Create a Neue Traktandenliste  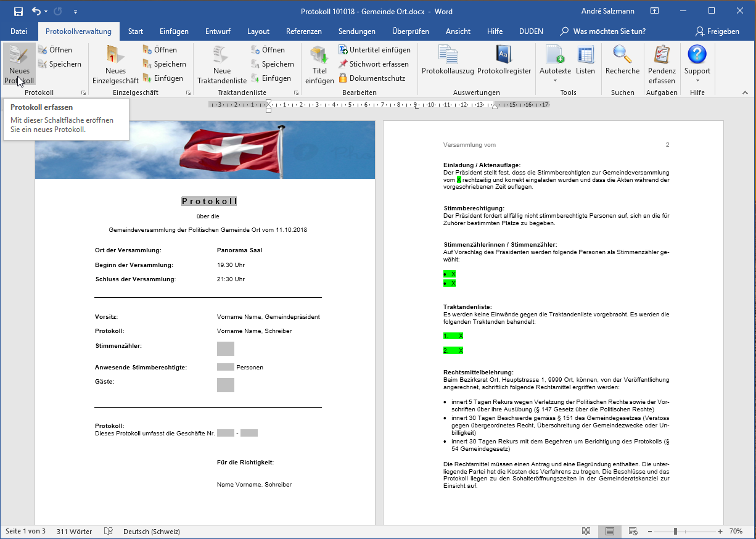tap(222, 64)
